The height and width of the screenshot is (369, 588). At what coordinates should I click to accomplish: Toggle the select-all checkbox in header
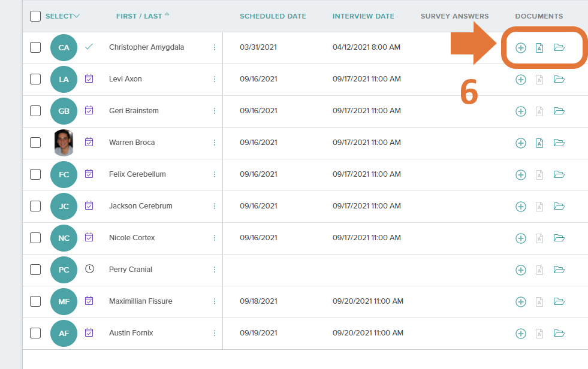point(35,16)
